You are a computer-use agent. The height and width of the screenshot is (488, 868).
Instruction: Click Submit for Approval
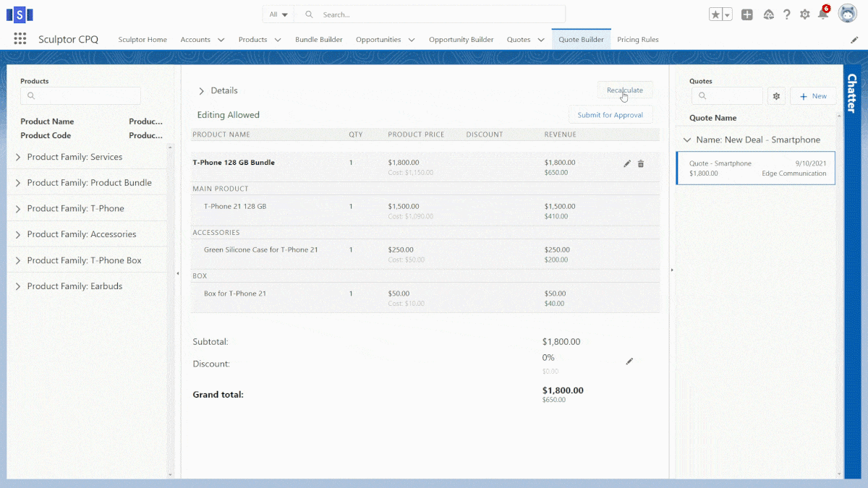click(610, 115)
